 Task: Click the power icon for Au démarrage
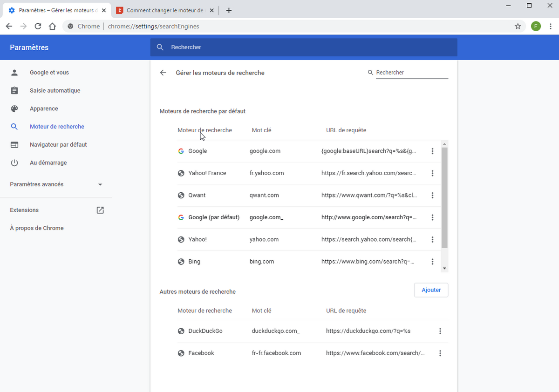tap(14, 162)
